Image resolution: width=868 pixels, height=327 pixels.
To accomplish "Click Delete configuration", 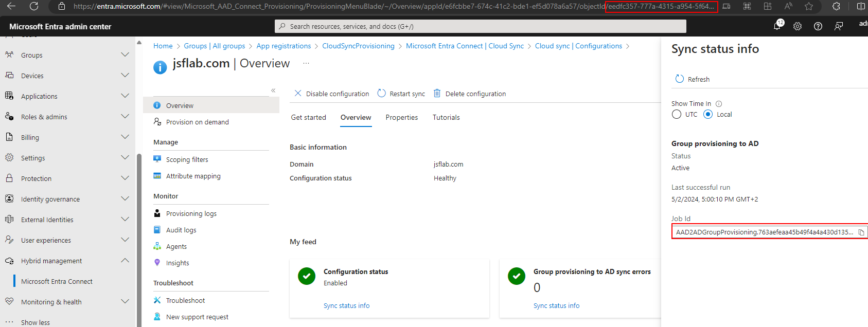I will 469,94.
